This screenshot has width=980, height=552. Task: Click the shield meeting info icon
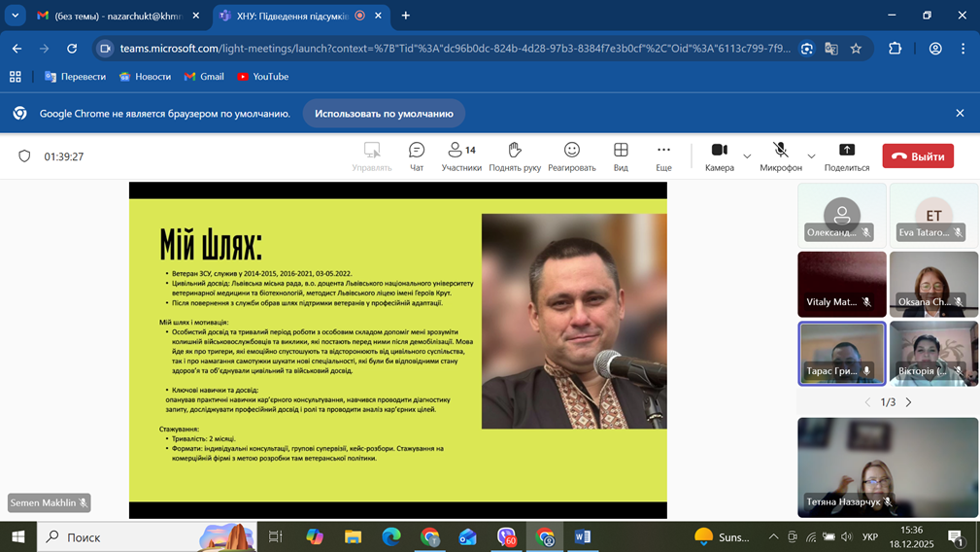(25, 156)
